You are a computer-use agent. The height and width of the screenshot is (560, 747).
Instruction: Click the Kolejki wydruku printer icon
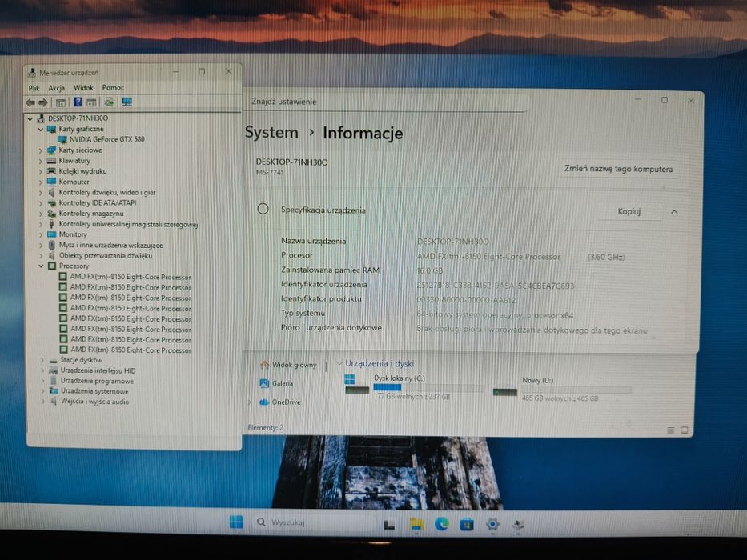tap(51, 171)
